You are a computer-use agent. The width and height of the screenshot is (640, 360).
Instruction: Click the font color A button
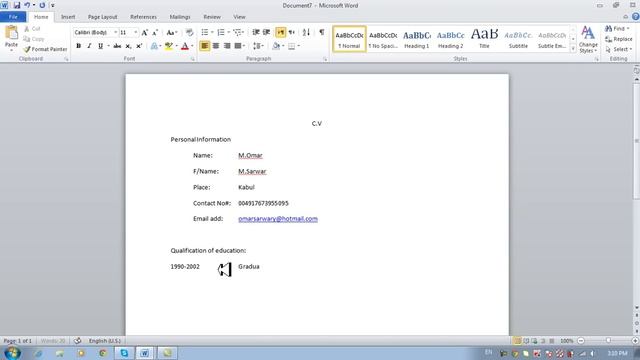185,46
